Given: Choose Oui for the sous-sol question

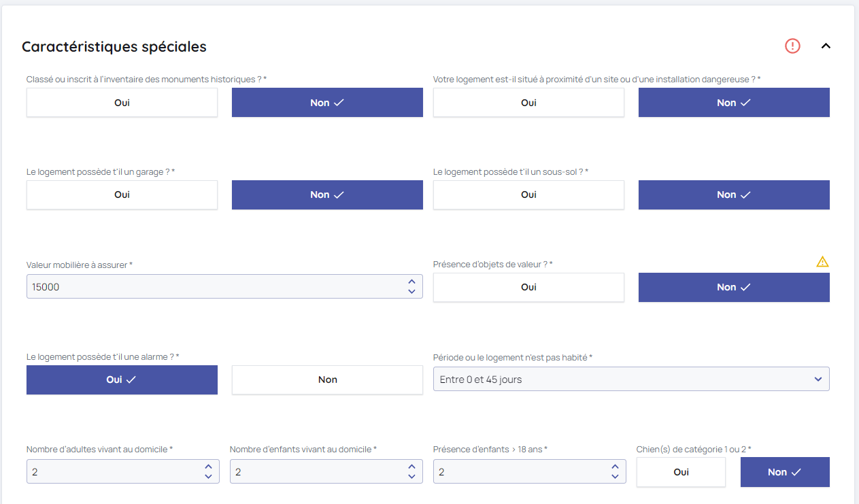Looking at the screenshot, I should pos(528,195).
